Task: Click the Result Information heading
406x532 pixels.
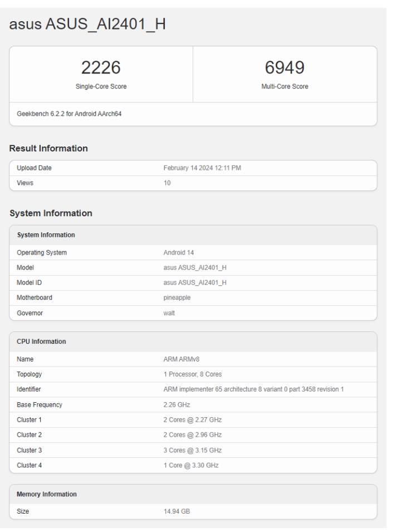Action: pos(48,148)
